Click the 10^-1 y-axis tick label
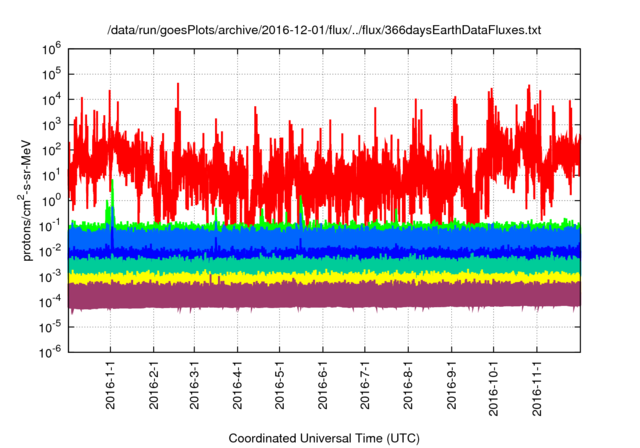Image resolution: width=640 pixels, height=448 pixels. 50,226
